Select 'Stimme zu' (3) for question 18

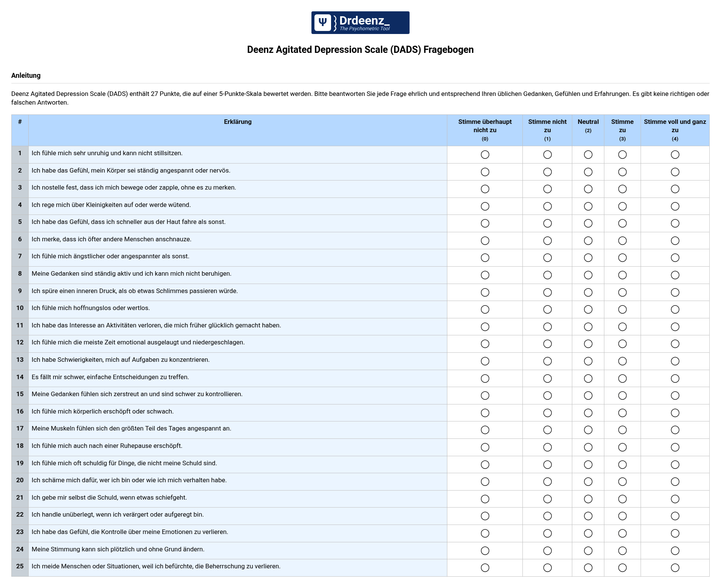coord(622,448)
